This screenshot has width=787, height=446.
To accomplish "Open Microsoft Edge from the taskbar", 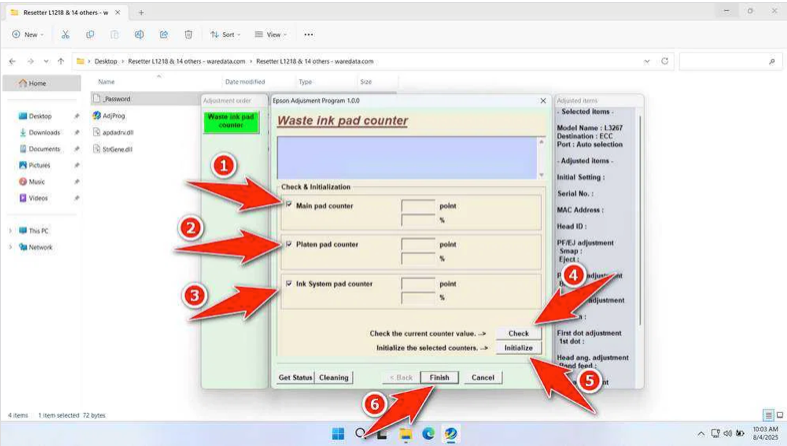I will (428, 433).
